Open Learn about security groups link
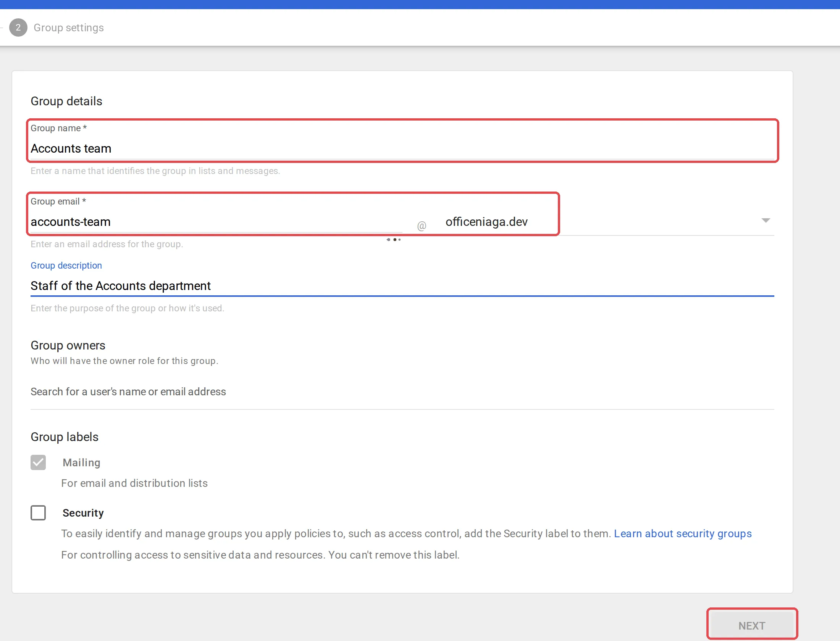This screenshot has height=641, width=840. point(683,533)
